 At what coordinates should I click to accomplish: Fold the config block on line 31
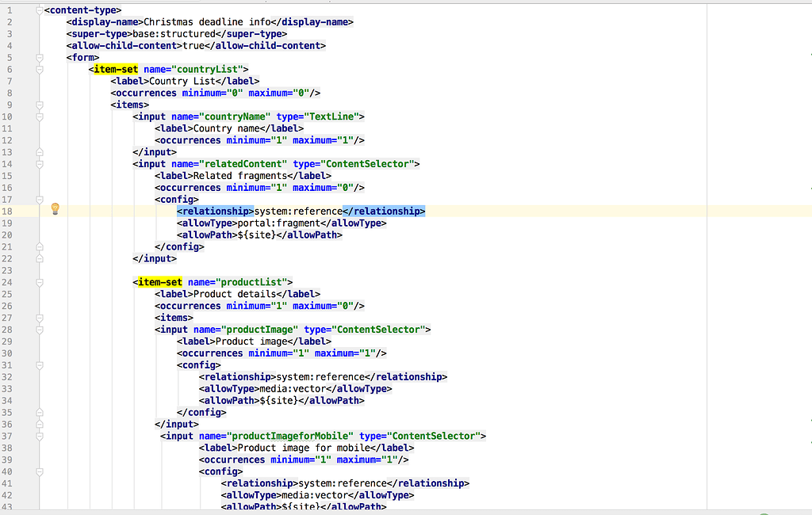38,365
